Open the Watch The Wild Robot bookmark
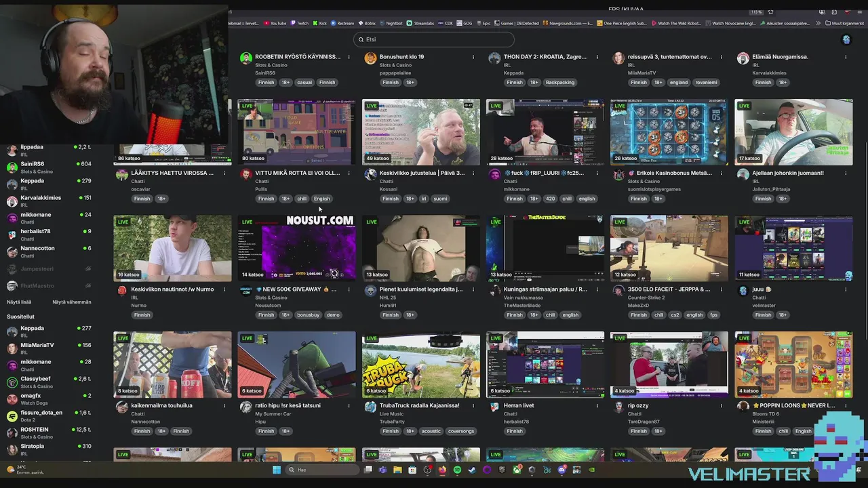Image resolution: width=868 pixels, height=488 pixels. tap(677, 23)
